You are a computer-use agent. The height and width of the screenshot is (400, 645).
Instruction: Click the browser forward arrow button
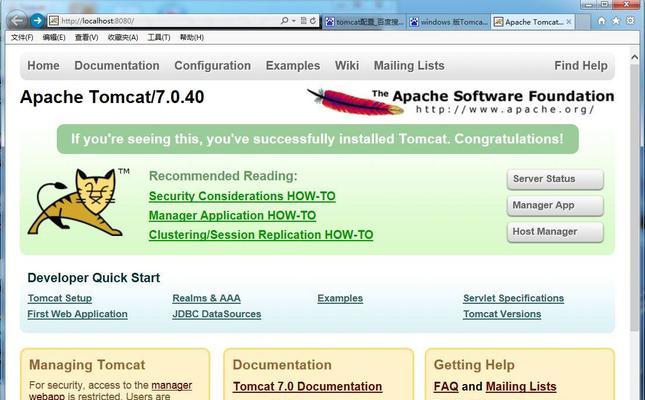click(37, 20)
